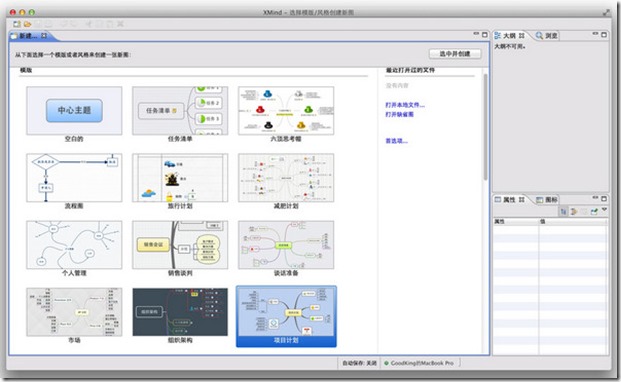This screenshot has height=382, width=621.
Task: Switch to the 图标 (markers) tab
Action: tap(547, 200)
